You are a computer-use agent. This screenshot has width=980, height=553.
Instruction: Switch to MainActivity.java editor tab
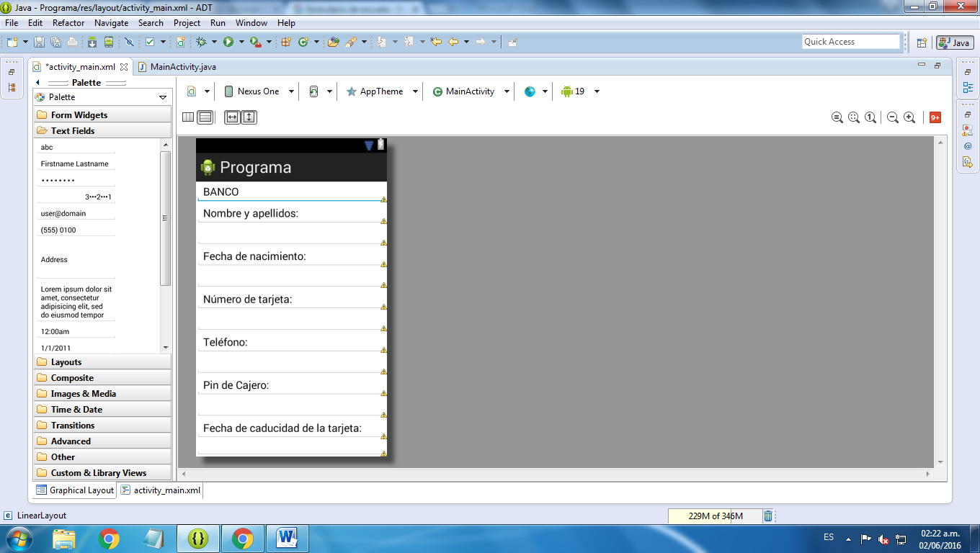coord(177,67)
